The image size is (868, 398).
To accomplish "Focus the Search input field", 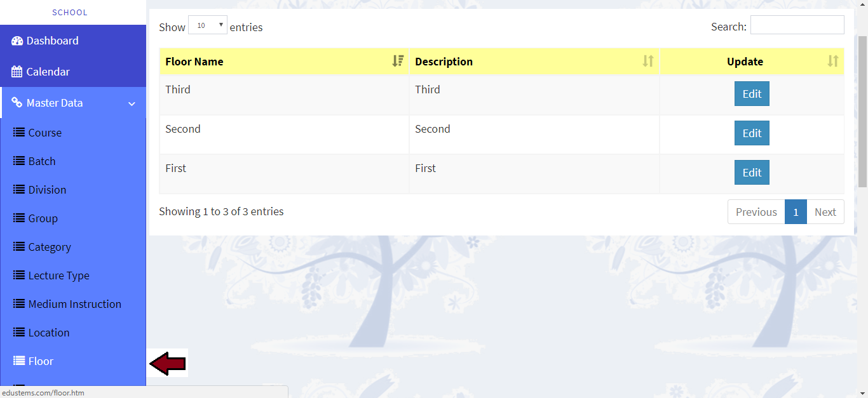I will 797,25.
